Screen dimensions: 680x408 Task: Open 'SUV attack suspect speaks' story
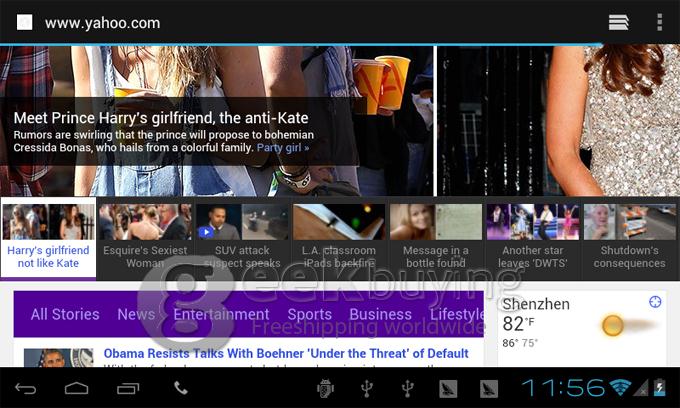point(242,257)
